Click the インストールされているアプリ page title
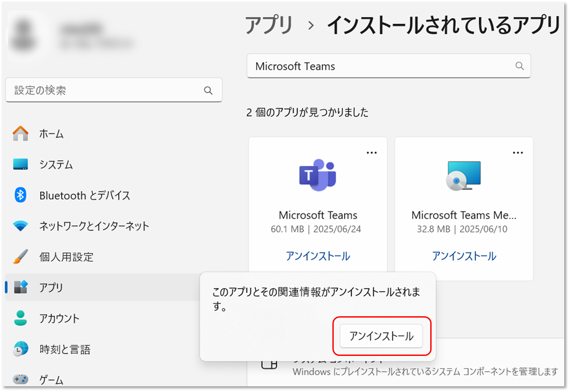Viewport: 570px width, 392px height. tap(444, 25)
